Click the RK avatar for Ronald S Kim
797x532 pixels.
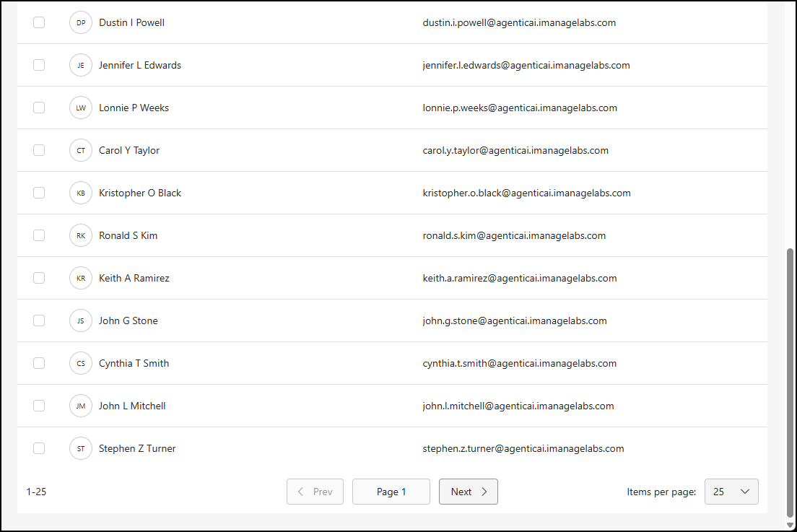click(x=81, y=235)
